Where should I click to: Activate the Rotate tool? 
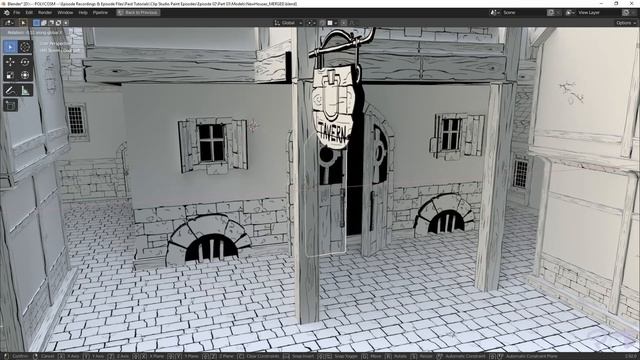(25, 62)
